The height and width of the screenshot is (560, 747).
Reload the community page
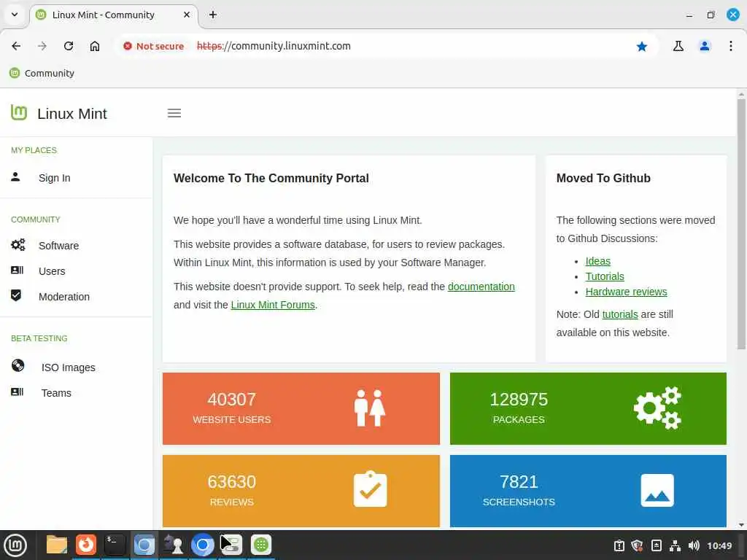69,46
